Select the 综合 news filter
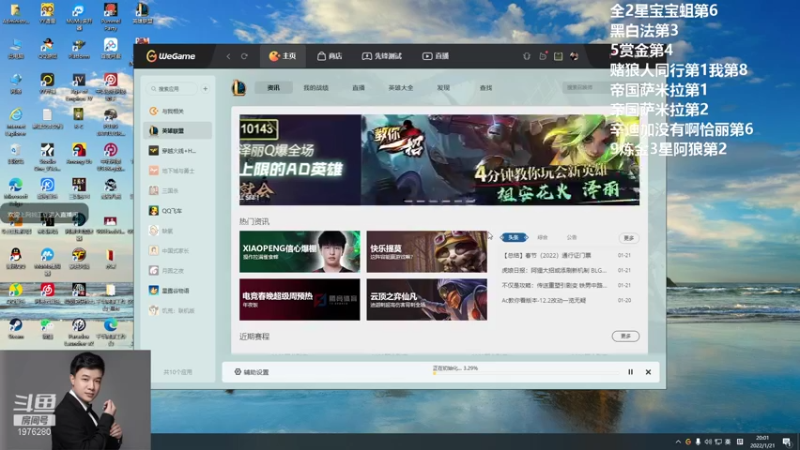Viewport: 800px width, 450px height. tap(542, 237)
